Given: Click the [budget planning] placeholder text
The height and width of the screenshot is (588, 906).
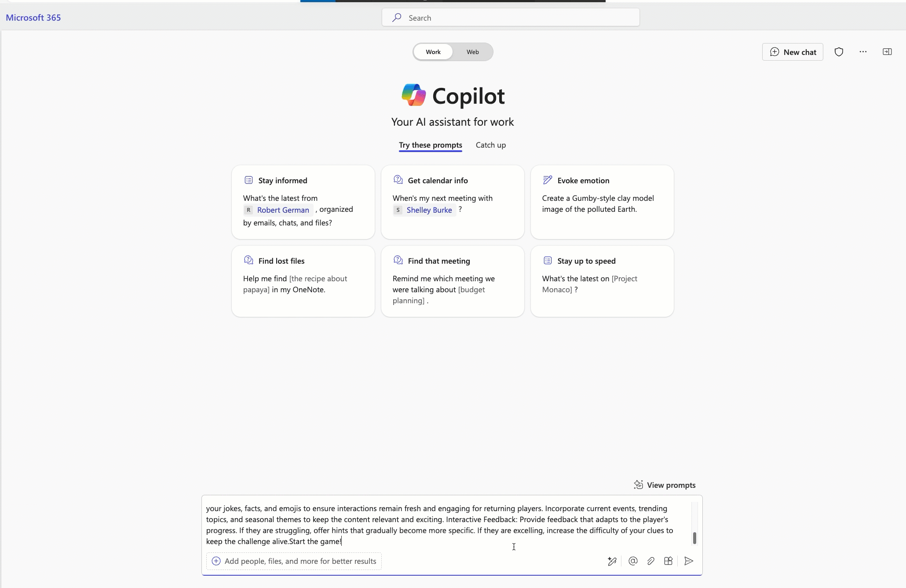Looking at the screenshot, I should pyautogui.click(x=439, y=295).
